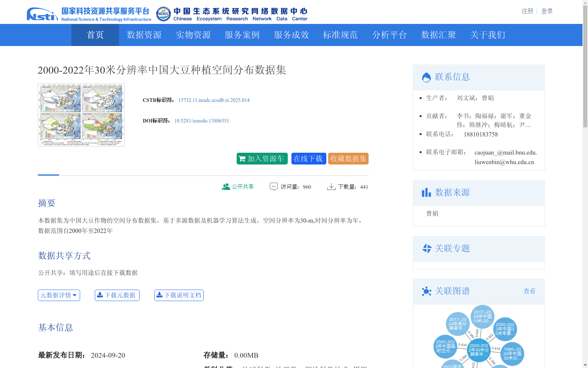Click download icon in 下载元数据 button
Image resolution: width=588 pixels, height=368 pixels.
[100, 295]
